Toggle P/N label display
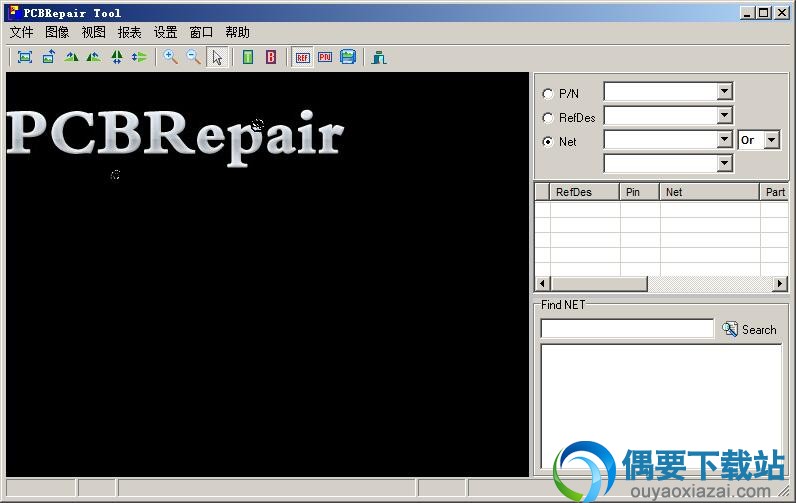This screenshot has height=503, width=796. [325, 57]
